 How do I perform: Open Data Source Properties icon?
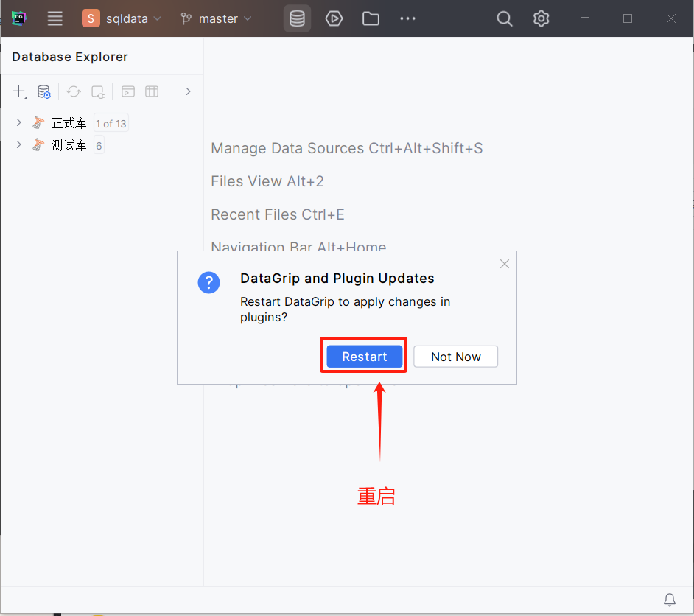click(43, 91)
